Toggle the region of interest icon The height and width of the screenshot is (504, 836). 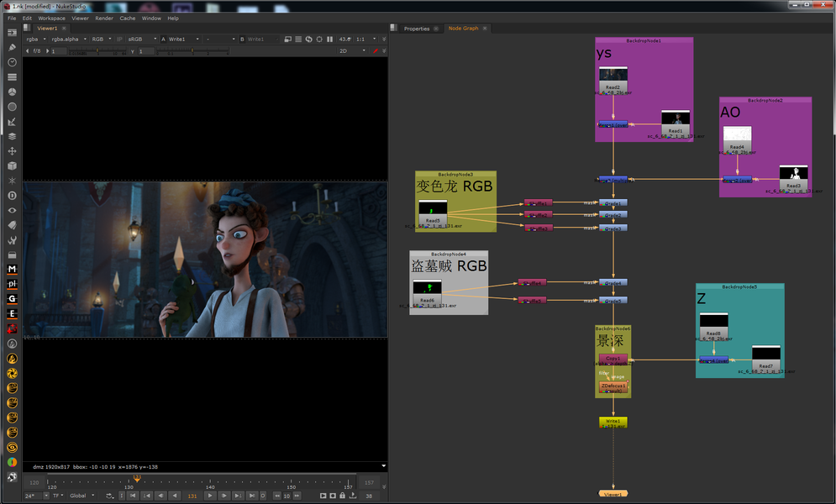point(318,39)
